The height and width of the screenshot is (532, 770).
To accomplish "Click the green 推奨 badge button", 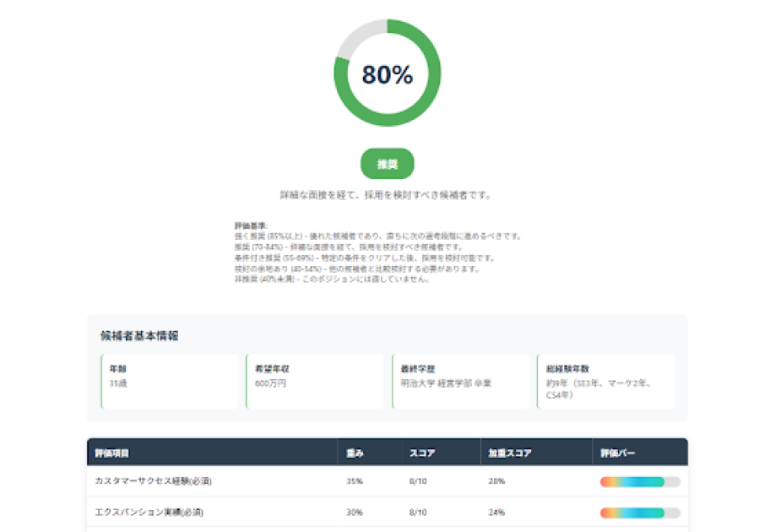I will tap(387, 164).
